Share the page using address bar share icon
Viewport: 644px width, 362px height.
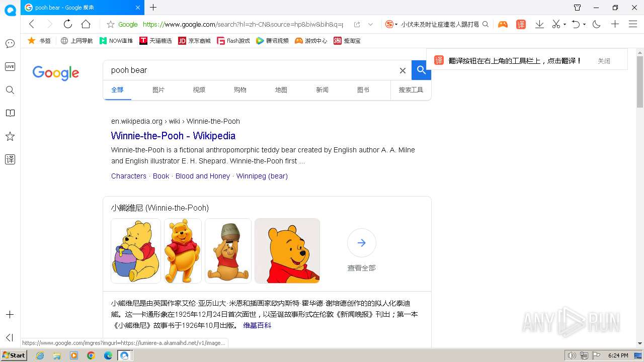tap(357, 24)
